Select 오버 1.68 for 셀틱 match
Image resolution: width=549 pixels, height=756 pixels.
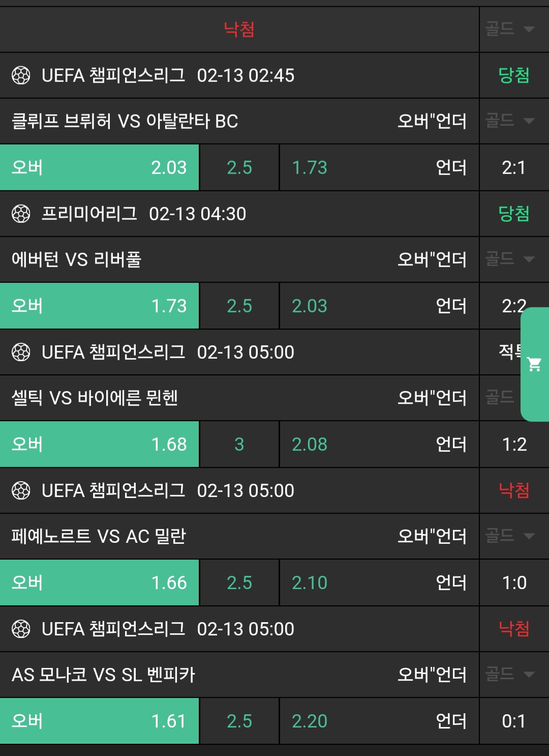tap(100, 445)
